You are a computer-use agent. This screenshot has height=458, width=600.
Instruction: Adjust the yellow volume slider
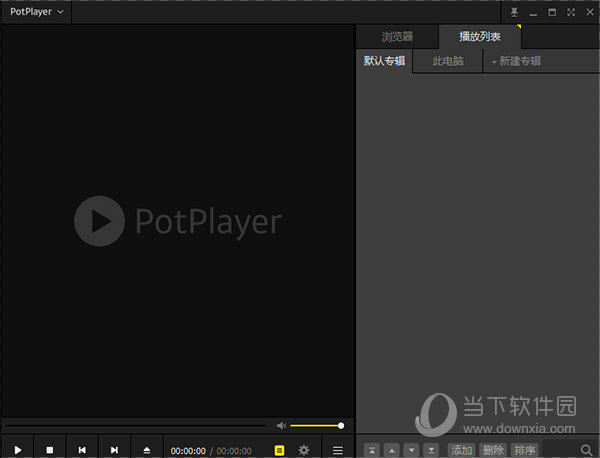pyautogui.click(x=317, y=425)
